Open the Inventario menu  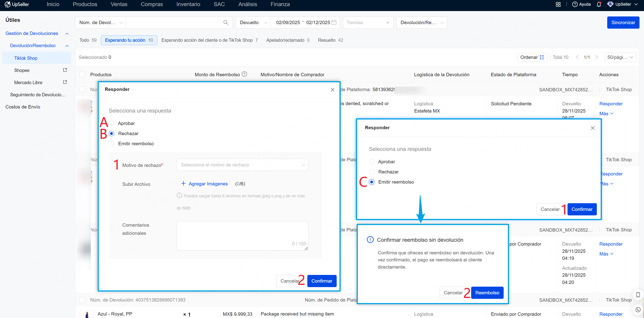point(188,4)
